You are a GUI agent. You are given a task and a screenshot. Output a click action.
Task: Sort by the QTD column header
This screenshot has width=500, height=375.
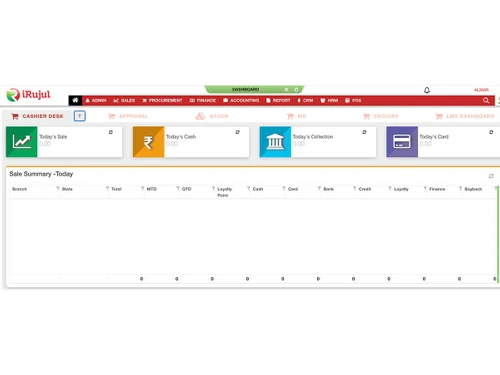pyautogui.click(x=187, y=189)
